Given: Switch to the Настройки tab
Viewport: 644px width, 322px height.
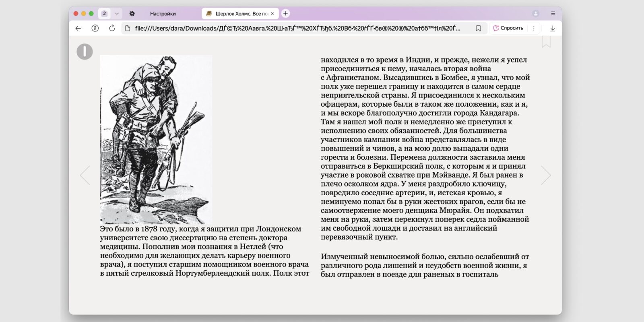Looking at the screenshot, I should click(x=163, y=14).
